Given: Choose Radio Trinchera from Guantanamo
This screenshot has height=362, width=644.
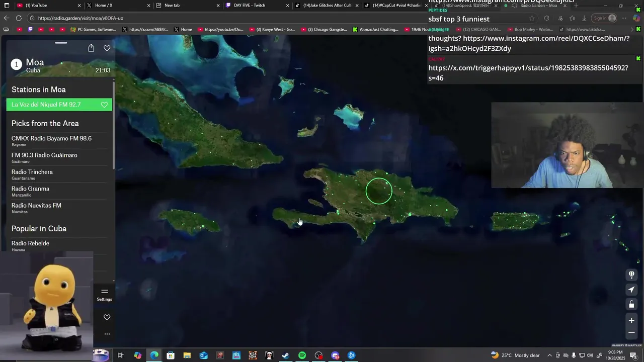Looking at the screenshot, I should click(x=59, y=174).
